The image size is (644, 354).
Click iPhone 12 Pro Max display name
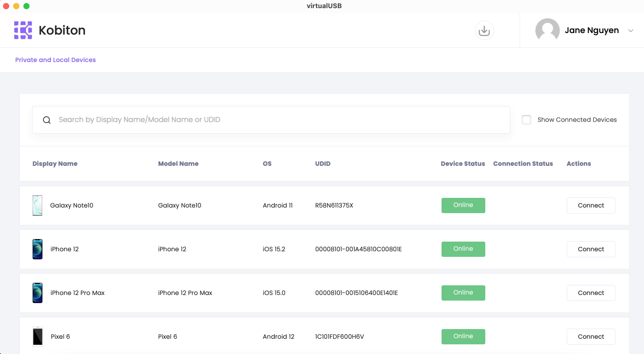[x=78, y=293]
